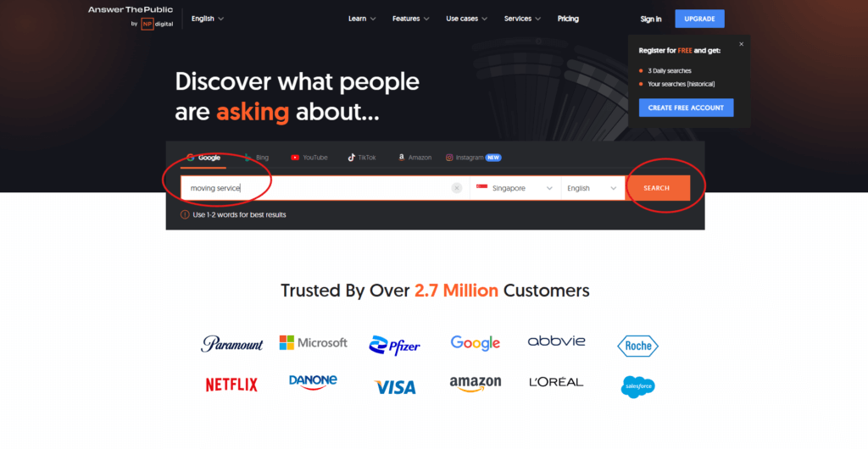
Task: Go to the Pricing page
Action: pos(568,19)
